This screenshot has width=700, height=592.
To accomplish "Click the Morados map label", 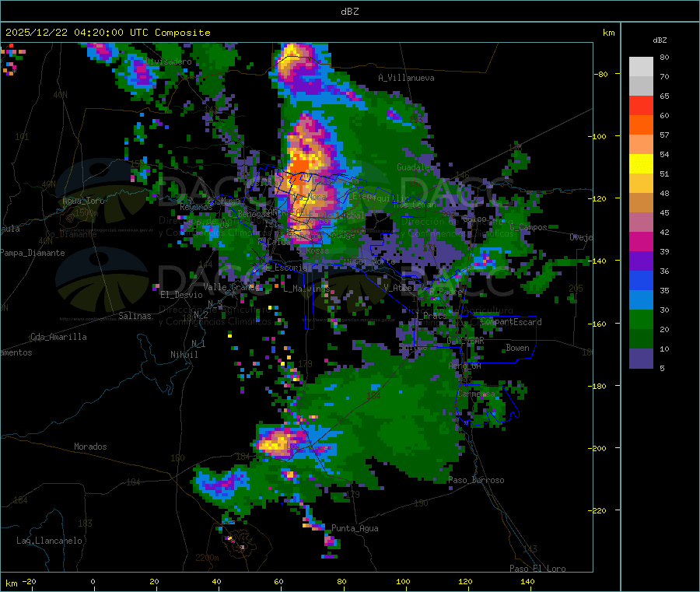I will (x=90, y=447).
